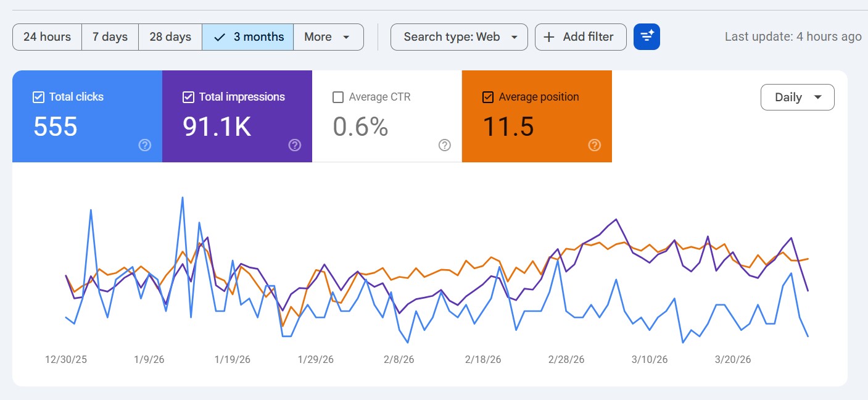Click the plus icon beside Add filter
868x400 pixels.
[548, 37]
